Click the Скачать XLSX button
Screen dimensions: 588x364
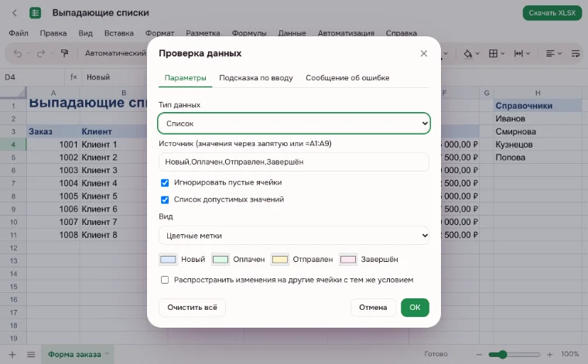pos(552,13)
